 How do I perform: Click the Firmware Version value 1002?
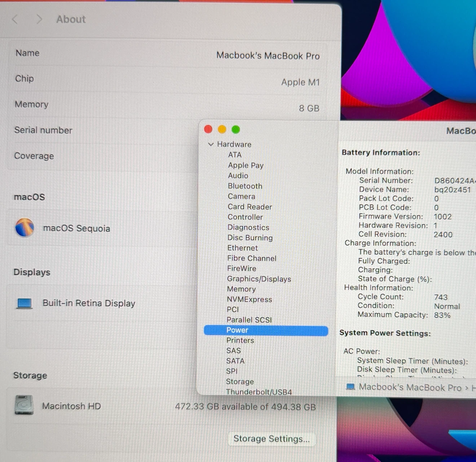coord(442,217)
